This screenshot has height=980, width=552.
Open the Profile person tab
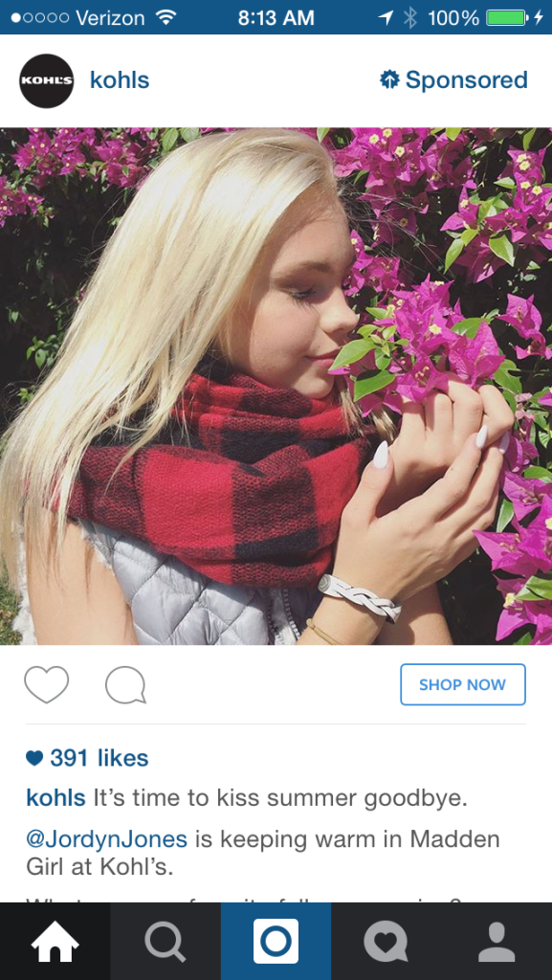pyautogui.click(x=497, y=942)
